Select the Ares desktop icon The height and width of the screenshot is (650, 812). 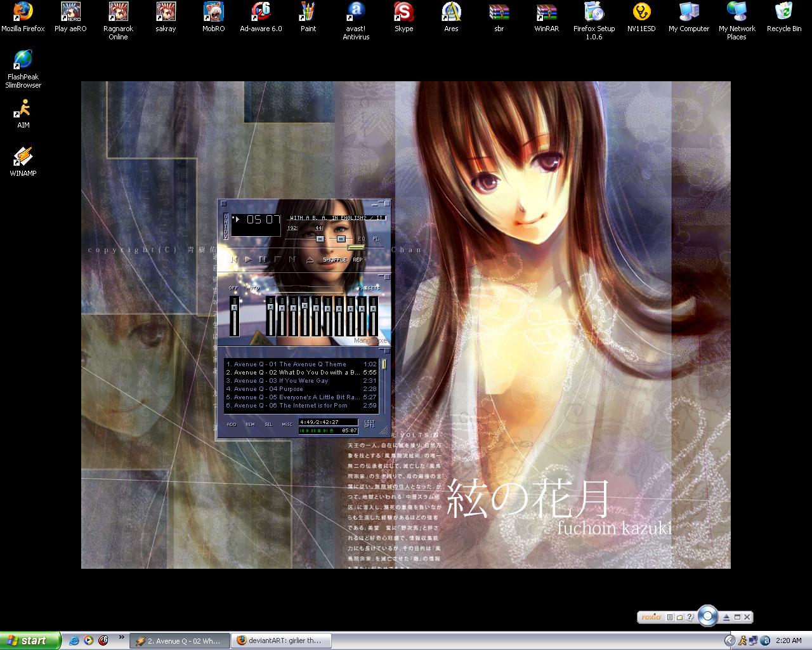click(451, 17)
